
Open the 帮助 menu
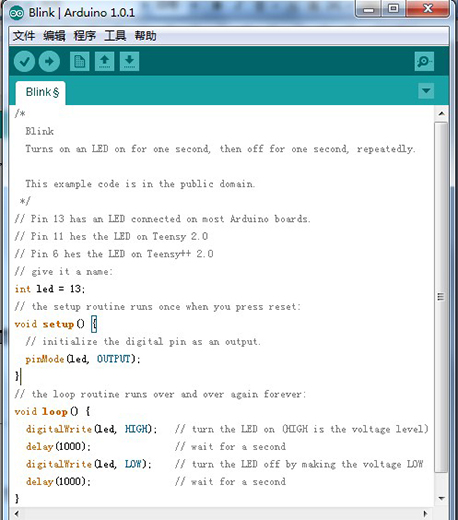pos(145,36)
